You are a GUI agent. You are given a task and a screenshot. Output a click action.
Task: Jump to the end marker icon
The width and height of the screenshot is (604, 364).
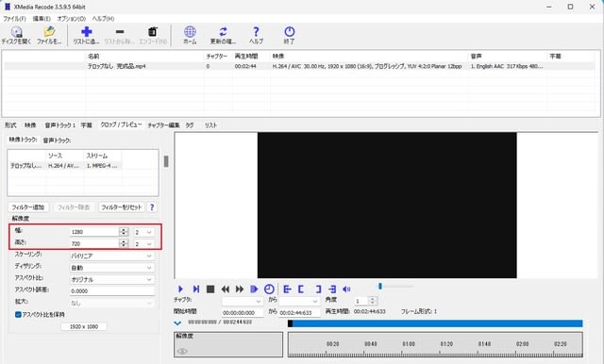click(x=332, y=289)
